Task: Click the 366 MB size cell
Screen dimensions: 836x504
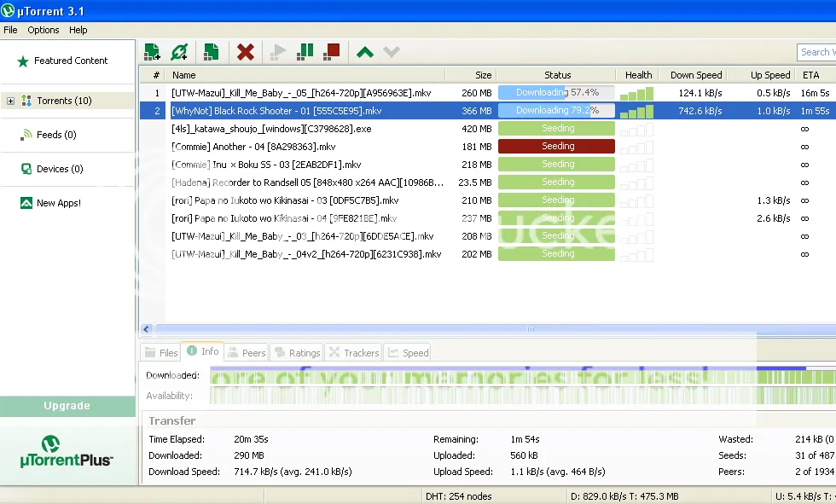Action: (x=477, y=111)
